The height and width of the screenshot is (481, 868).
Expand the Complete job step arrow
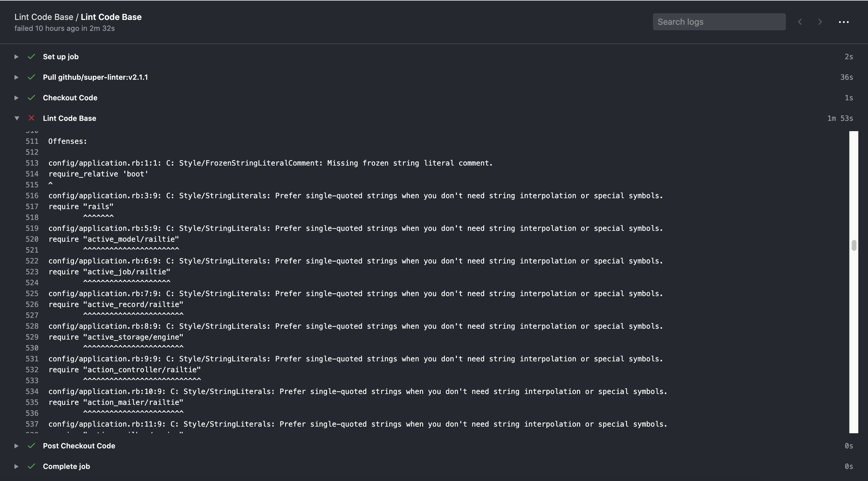pyautogui.click(x=16, y=466)
